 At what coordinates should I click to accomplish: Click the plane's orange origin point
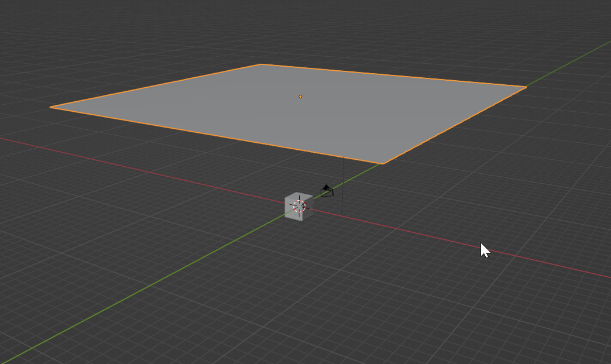(300, 96)
